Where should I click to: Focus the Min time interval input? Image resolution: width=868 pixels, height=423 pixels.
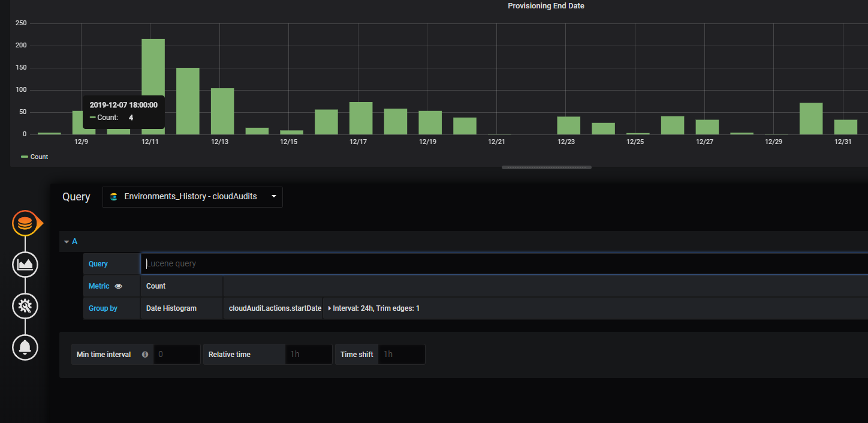[177, 355]
